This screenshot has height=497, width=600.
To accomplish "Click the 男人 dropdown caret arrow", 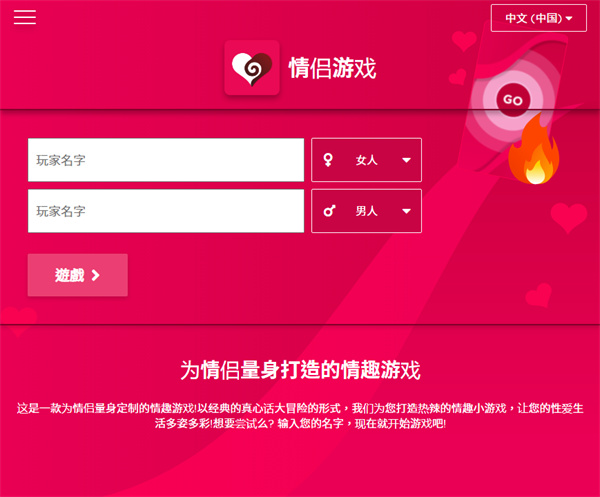I will point(406,211).
